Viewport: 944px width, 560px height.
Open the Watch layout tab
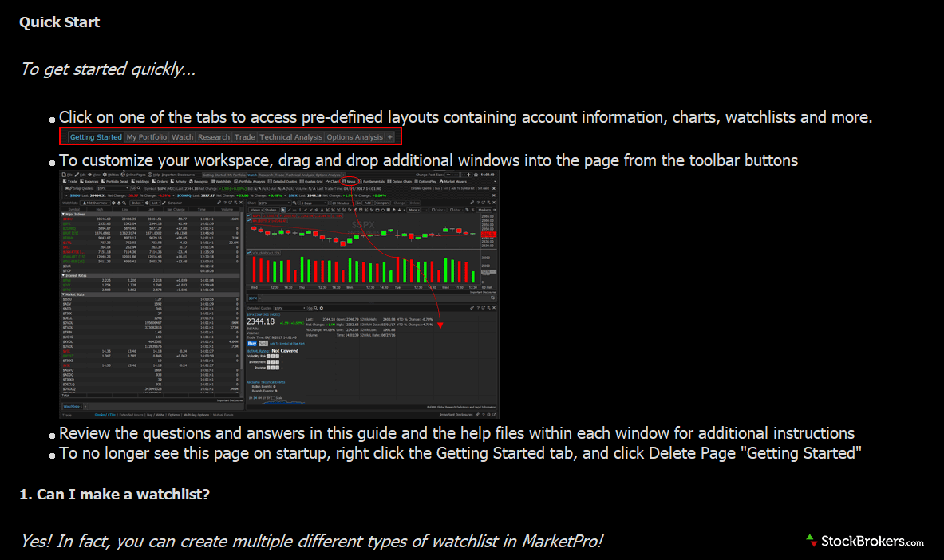point(183,137)
